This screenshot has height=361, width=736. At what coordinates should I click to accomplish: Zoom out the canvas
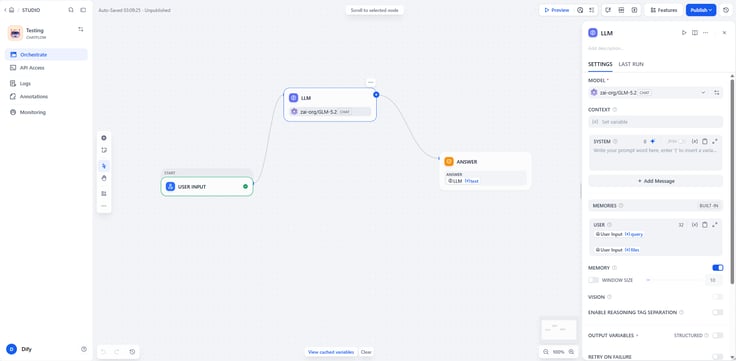(x=546, y=352)
